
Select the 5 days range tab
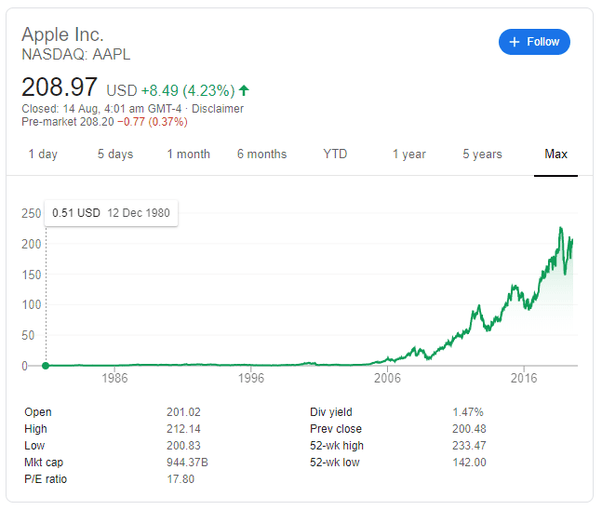coord(115,154)
